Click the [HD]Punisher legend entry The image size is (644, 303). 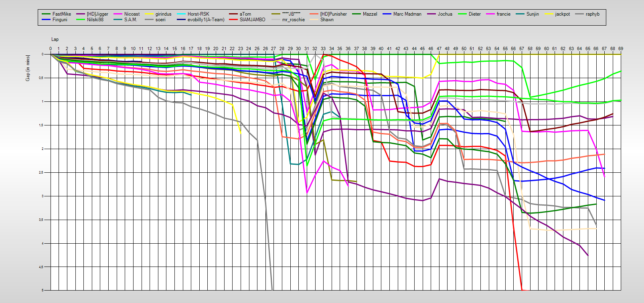click(x=333, y=14)
